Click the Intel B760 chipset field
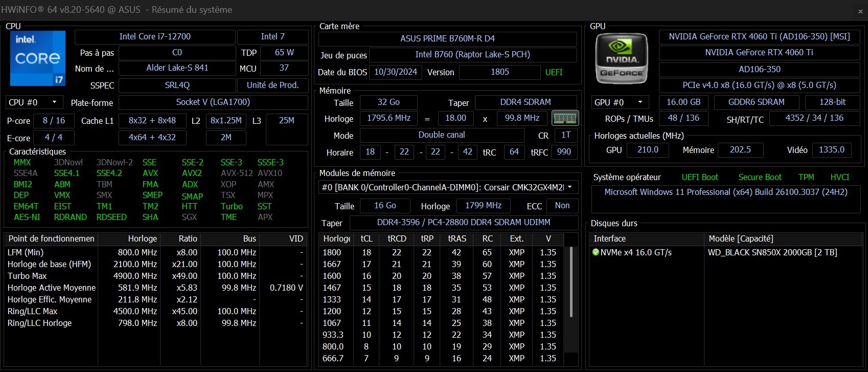868x372 pixels. click(473, 54)
